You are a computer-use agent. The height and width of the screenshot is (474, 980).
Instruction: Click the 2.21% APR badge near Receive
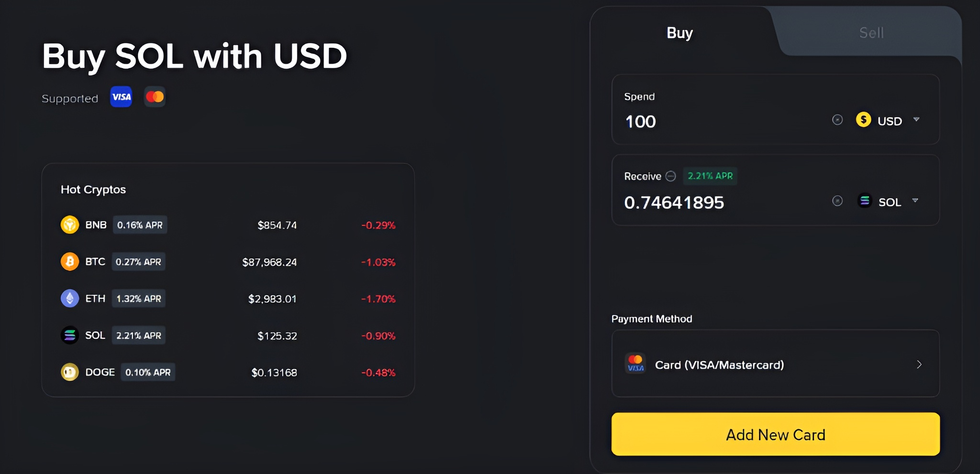[710, 176]
